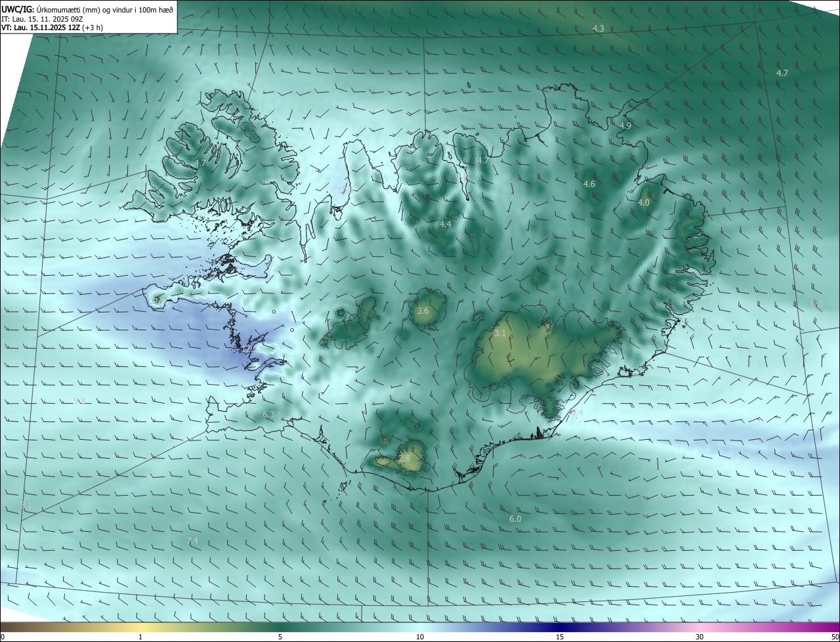Click the 'VT: Lau. 15.11.2025 12Z (+3 h)' line
The height and width of the screenshot is (642, 840).
point(52,28)
